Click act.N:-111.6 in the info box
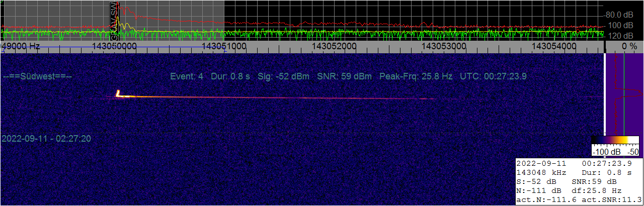This screenshot has width=644, height=206. (546, 199)
